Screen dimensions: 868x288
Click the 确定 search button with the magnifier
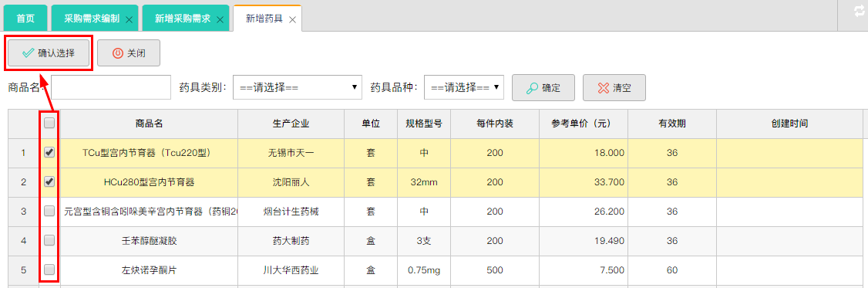pos(543,88)
